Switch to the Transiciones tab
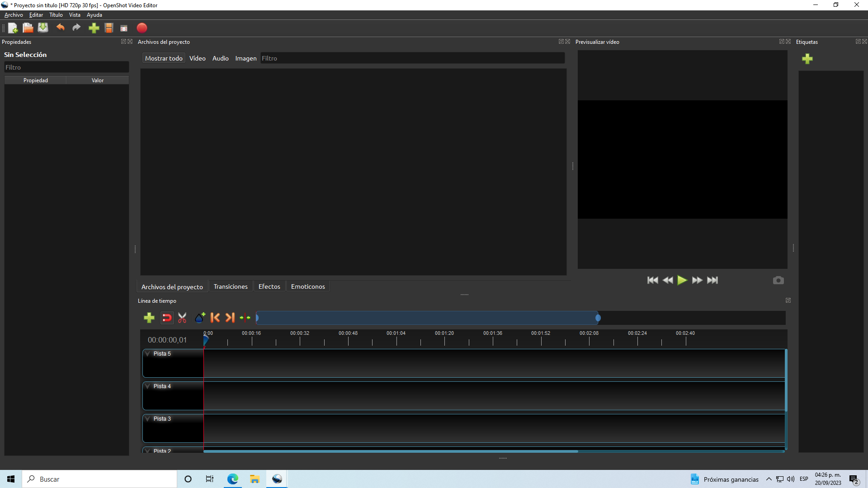Viewport: 868px width, 488px height. pos(231,286)
